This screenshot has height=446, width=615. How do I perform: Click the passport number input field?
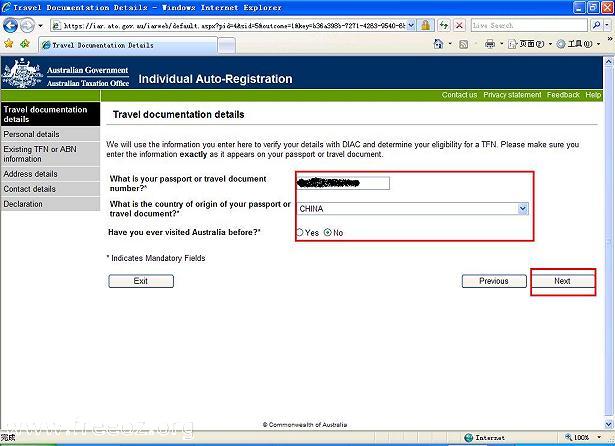pyautogui.click(x=343, y=183)
